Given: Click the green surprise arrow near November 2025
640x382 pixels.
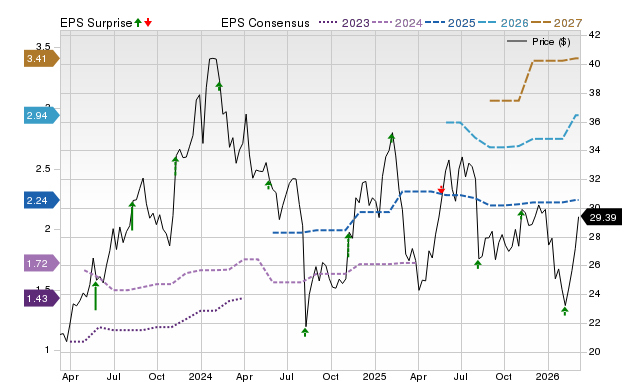Looking at the screenshot, I should pyautogui.click(x=521, y=214).
